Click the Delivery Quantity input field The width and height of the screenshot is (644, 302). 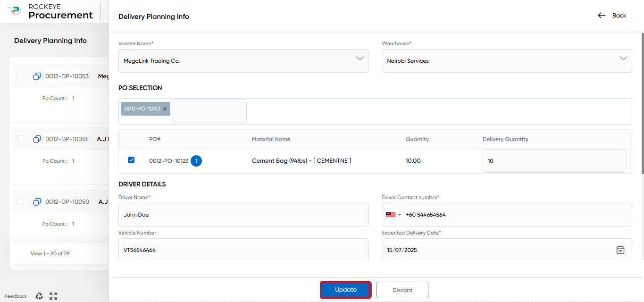[555, 161]
